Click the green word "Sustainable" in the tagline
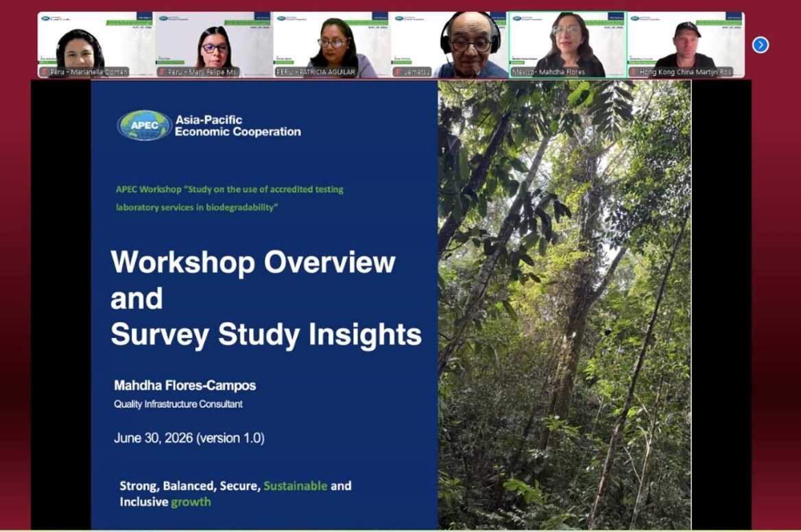 point(296,485)
